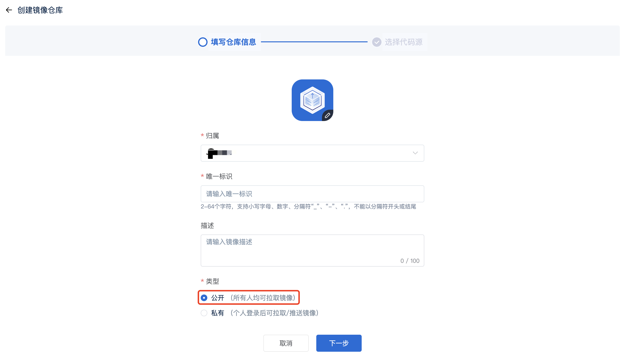This screenshot has width=625, height=364.
Task: Open the 选择代码源 step label
Action: 404,42
